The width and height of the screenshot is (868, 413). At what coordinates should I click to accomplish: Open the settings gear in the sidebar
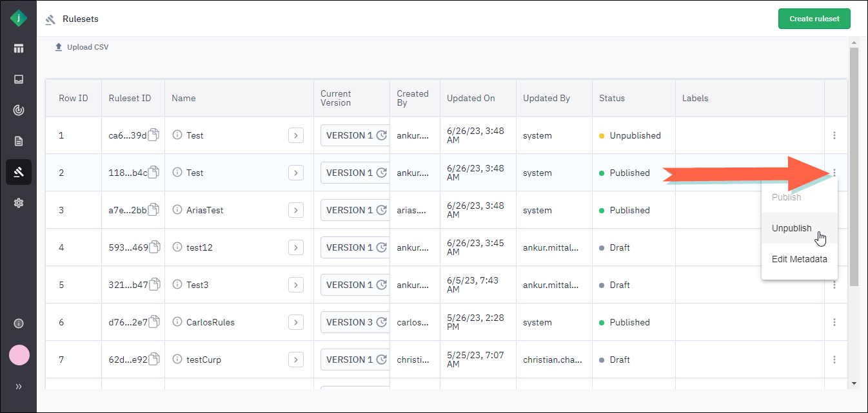tap(19, 203)
